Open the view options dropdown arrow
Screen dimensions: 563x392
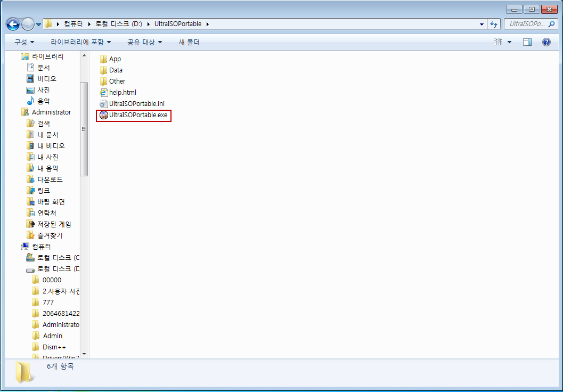(x=509, y=43)
